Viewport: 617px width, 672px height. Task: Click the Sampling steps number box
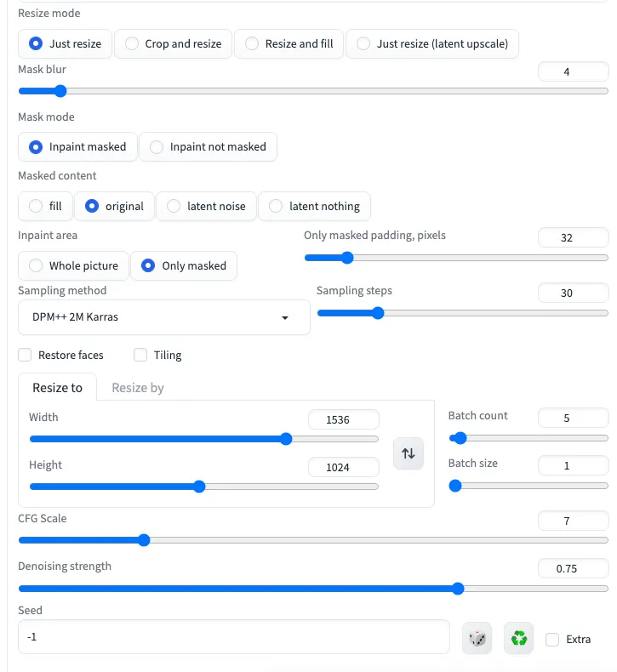pyautogui.click(x=573, y=293)
